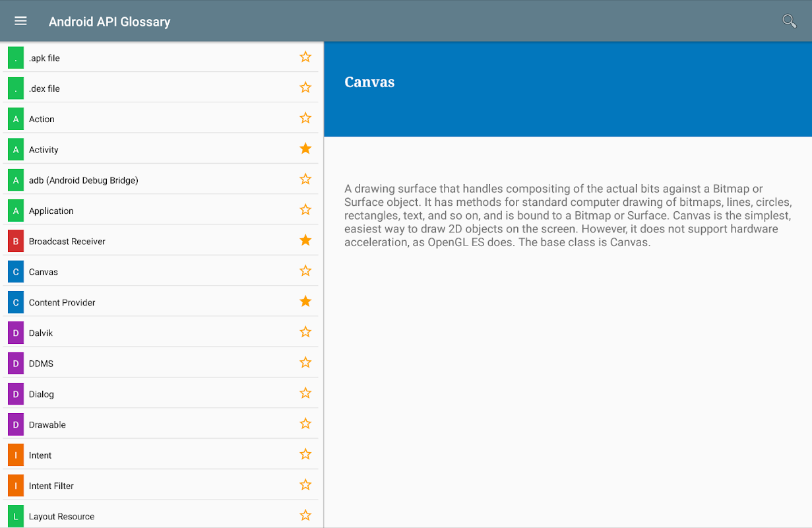Click the purple D badge beside Dialog

click(16, 394)
